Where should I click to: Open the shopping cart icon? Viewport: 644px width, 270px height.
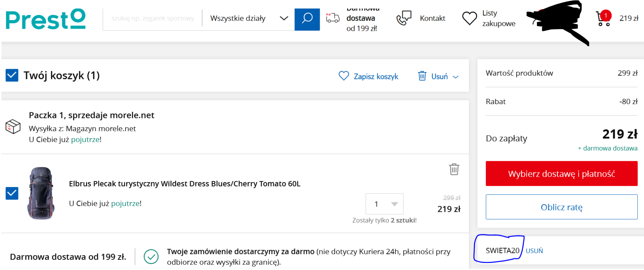[604, 18]
